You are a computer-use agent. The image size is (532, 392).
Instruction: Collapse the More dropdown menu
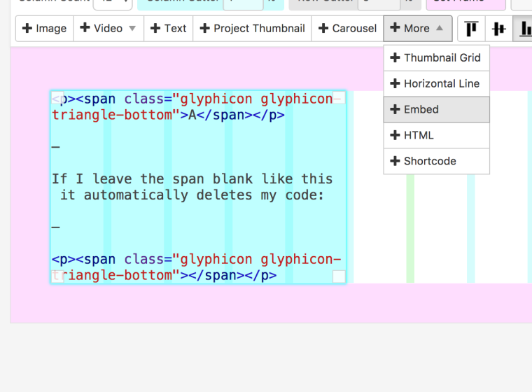click(x=417, y=29)
